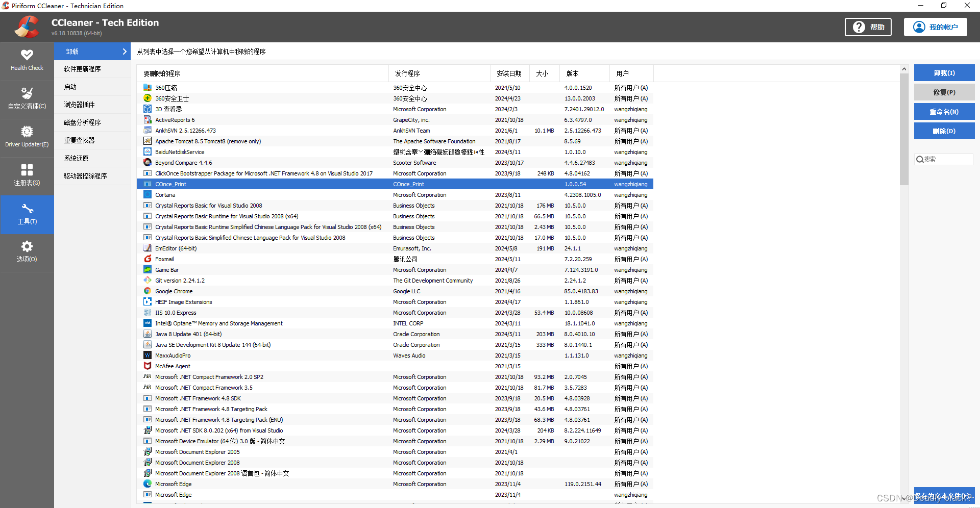Open the System Restore (系统还原) tab
Screen dimensions: 980x508
coord(92,158)
